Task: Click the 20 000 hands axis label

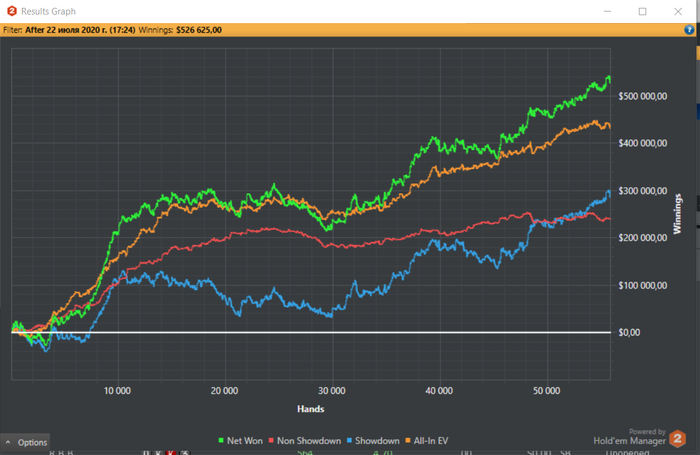Action: [225, 391]
